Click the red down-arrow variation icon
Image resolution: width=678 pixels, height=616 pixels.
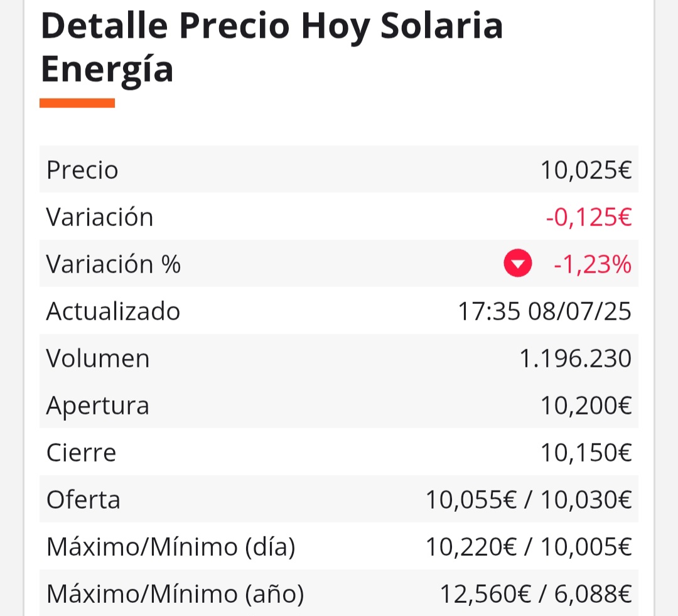[517, 263]
